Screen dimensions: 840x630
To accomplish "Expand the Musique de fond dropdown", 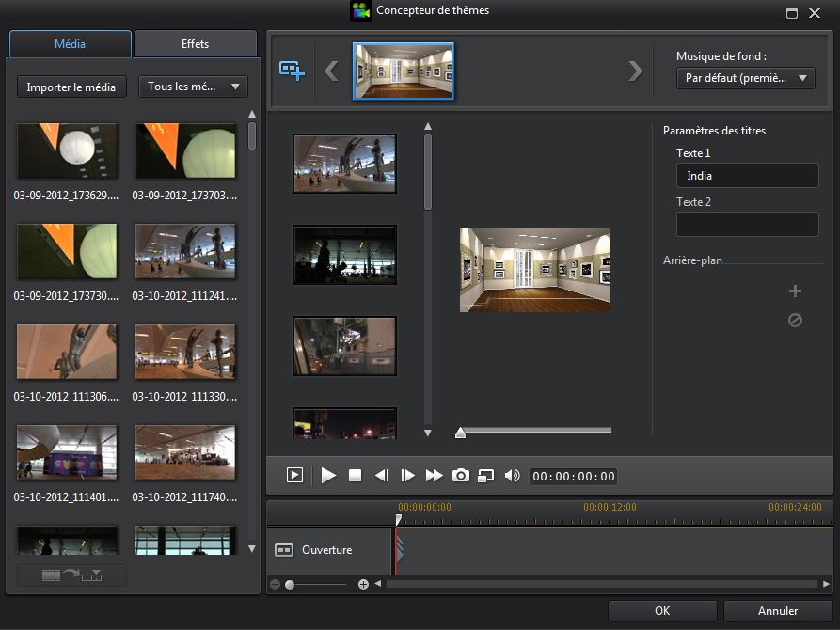I will [x=745, y=78].
